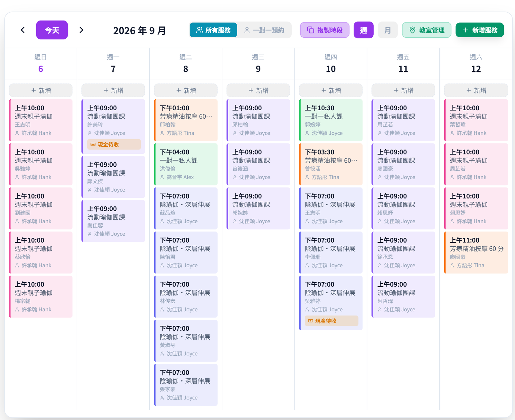Screen dimensions: 515x420
Task: Add a session under 週一 7 via 新增
Action: 113,90
